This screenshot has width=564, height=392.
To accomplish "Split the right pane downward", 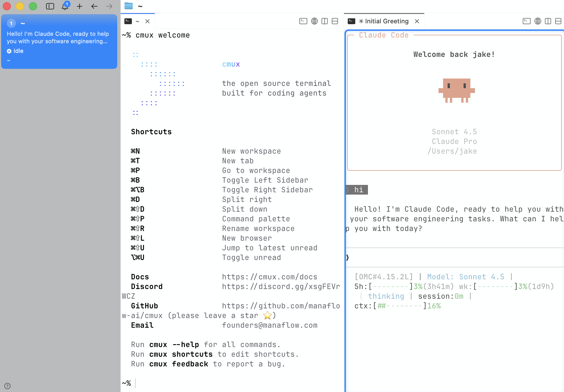I will pyautogui.click(x=558, y=21).
